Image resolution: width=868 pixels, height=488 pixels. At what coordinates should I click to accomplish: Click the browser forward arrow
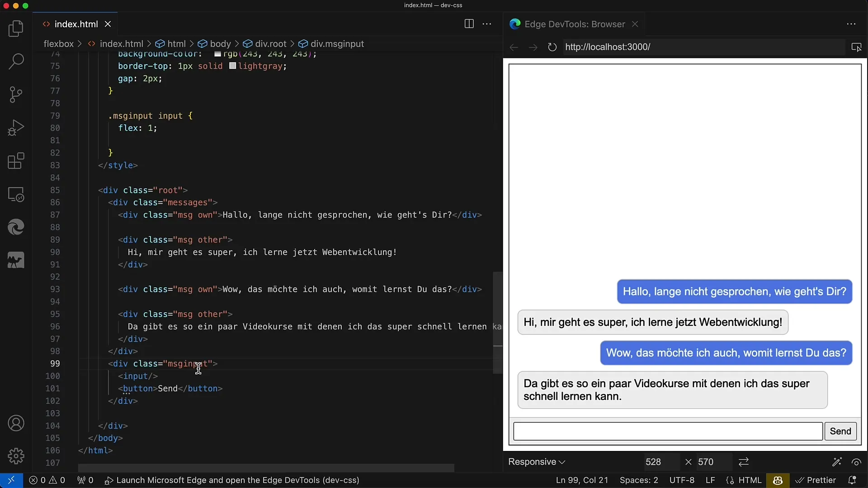pyautogui.click(x=533, y=47)
